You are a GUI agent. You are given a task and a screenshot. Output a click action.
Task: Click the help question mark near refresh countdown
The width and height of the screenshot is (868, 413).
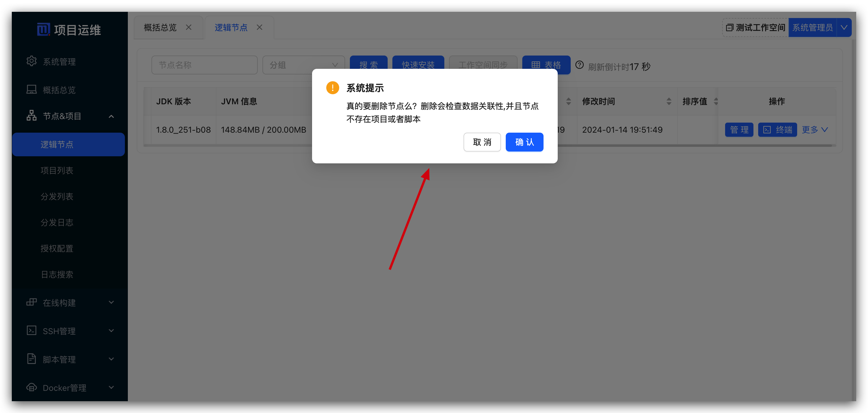click(580, 65)
